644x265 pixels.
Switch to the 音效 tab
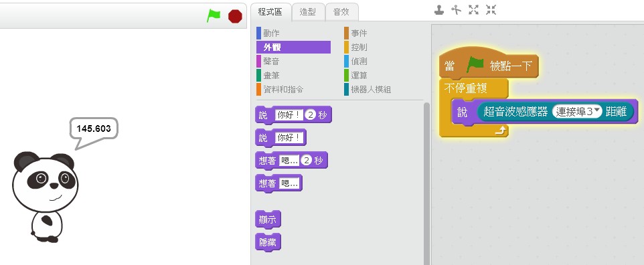[341, 12]
